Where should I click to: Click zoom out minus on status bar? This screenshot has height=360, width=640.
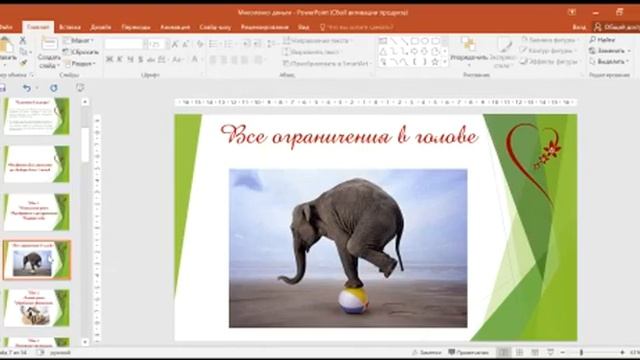(x=562, y=352)
